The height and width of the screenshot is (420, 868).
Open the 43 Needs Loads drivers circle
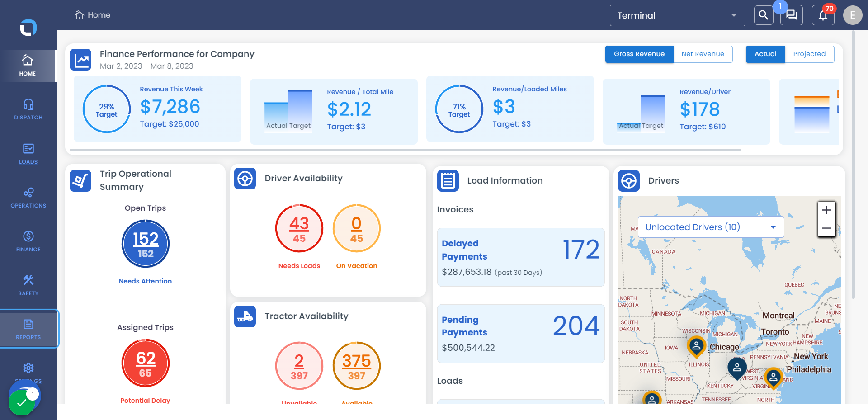299,228
